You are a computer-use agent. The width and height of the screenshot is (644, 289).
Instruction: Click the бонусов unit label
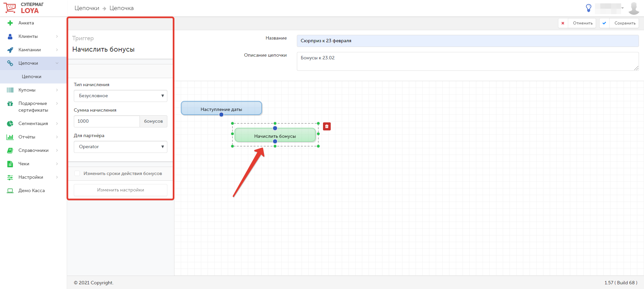click(x=153, y=121)
